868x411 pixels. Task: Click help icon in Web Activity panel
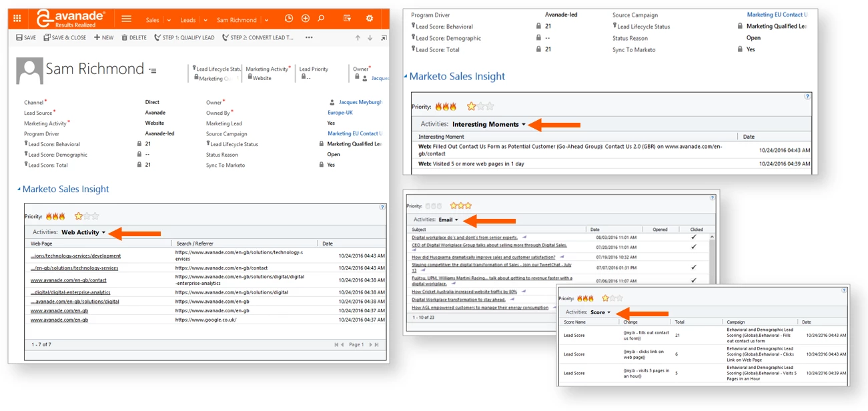(x=382, y=208)
